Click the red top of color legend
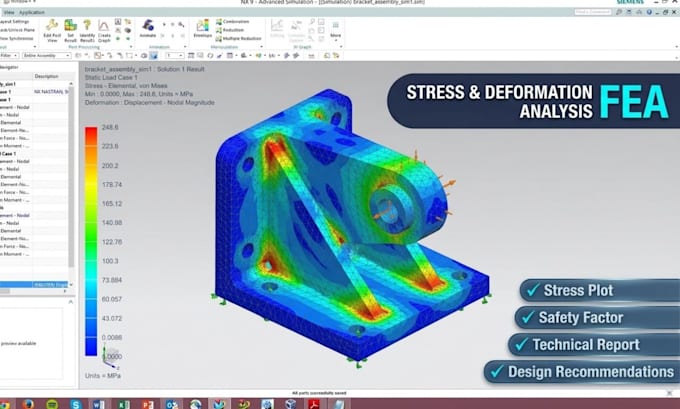Viewport: 680px width, 409px height. [x=91, y=134]
